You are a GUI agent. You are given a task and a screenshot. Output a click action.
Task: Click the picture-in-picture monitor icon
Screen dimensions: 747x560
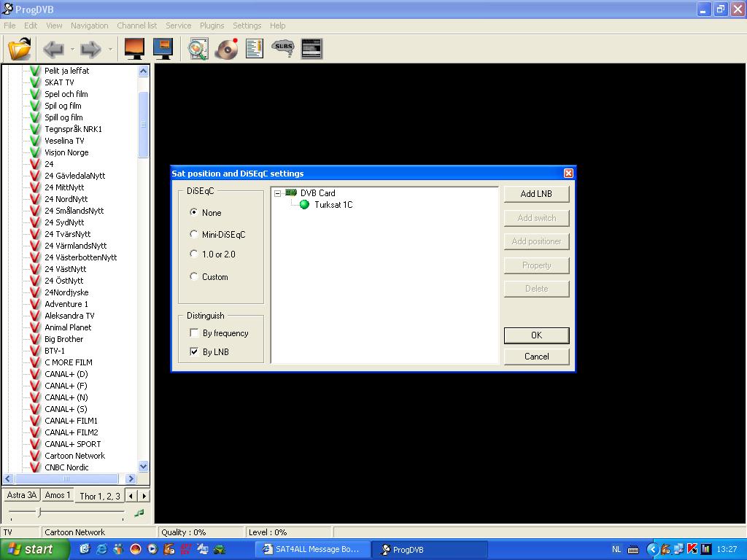163,49
